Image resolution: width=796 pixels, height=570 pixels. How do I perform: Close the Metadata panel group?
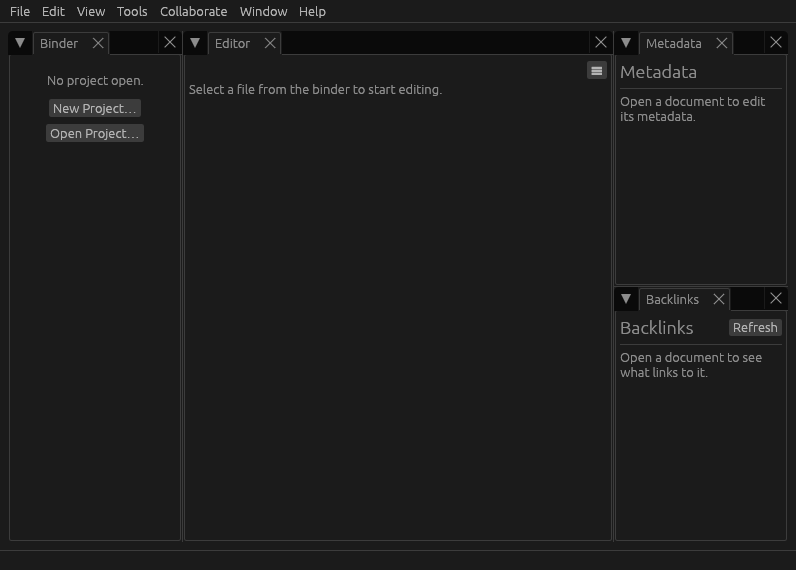[x=776, y=43]
